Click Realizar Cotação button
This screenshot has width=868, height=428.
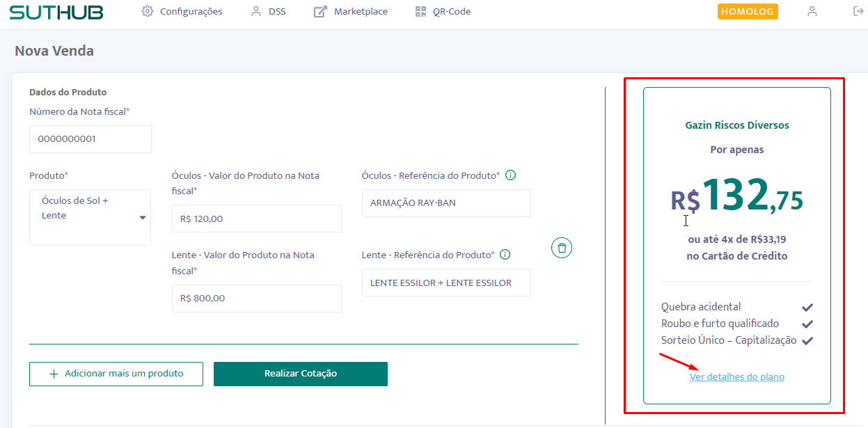click(300, 374)
